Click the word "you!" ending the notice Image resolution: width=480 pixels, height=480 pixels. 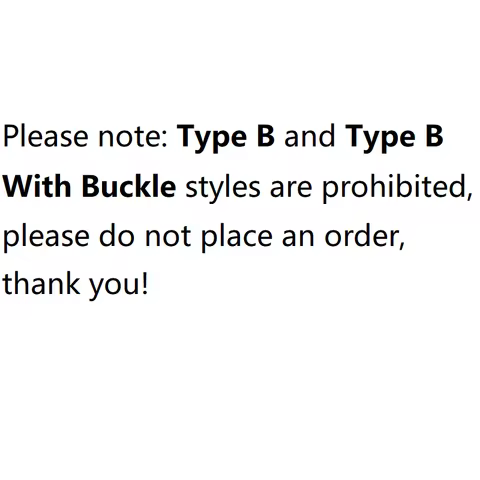[x=118, y=287]
